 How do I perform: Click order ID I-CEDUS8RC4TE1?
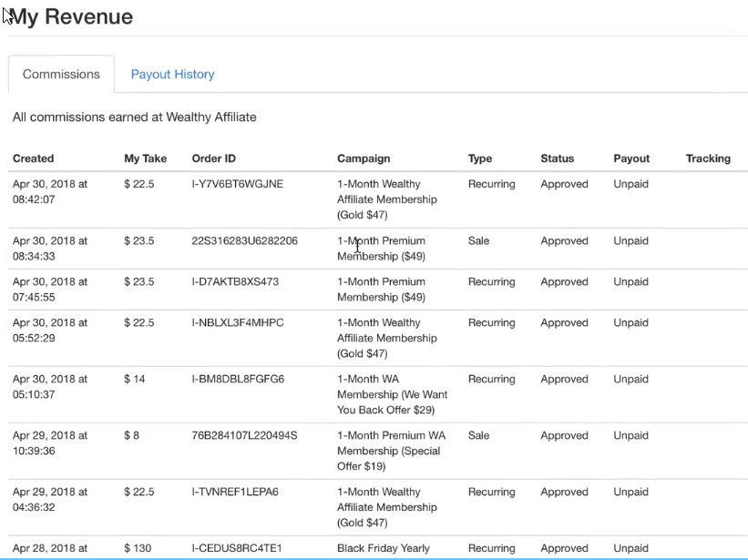click(237, 548)
